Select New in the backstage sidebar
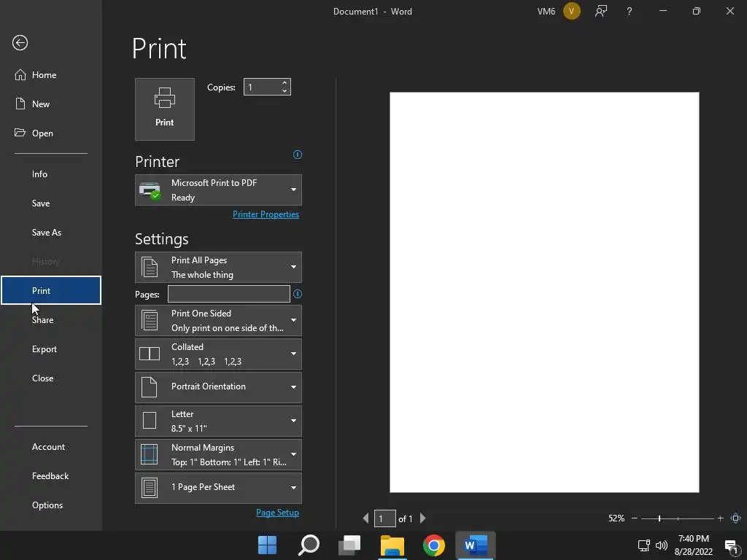The width and height of the screenshot is (747, 560). pos(51,104)
